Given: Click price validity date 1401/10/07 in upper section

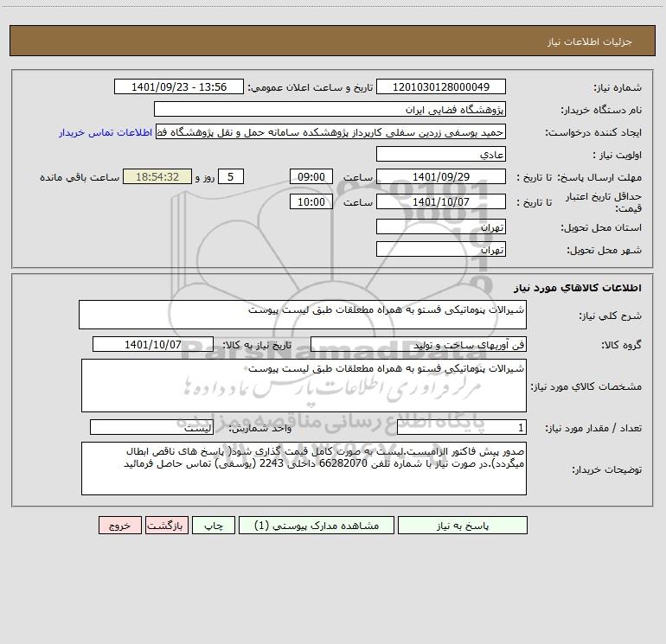Looking at the screenshot, I should 441,201.
